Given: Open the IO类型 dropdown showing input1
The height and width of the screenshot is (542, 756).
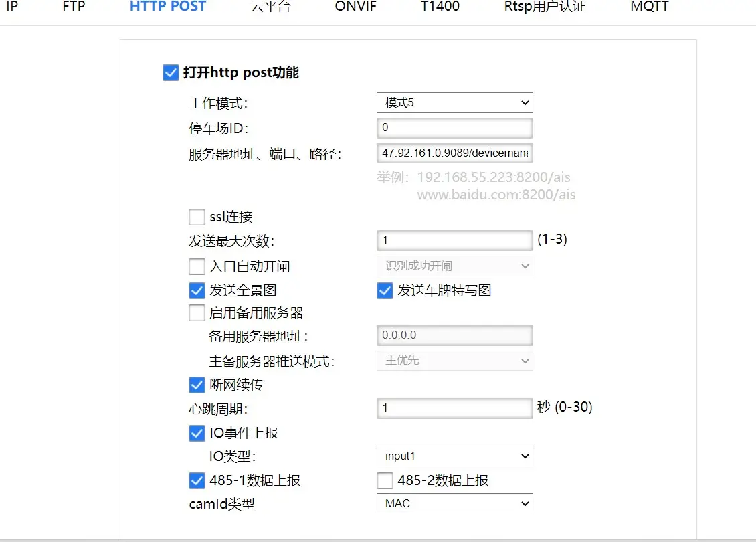Looking at the screenshot, I should tap(454, 456).
